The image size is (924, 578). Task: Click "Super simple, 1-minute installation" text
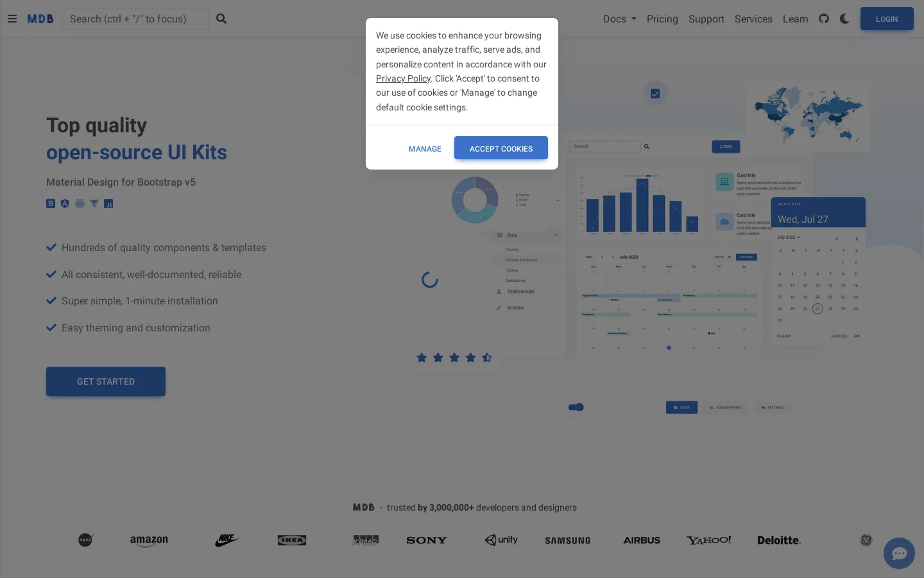pos(140,301)
